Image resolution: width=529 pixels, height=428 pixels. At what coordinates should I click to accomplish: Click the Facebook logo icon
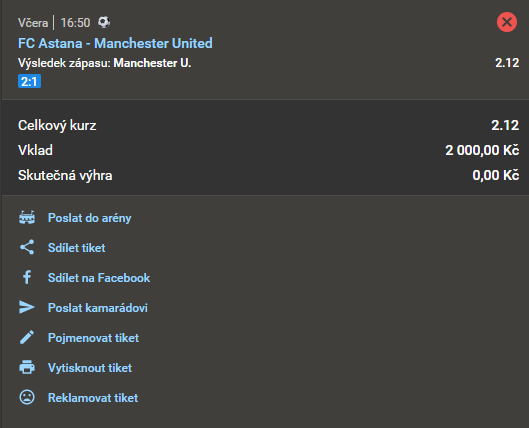point(27,277)
